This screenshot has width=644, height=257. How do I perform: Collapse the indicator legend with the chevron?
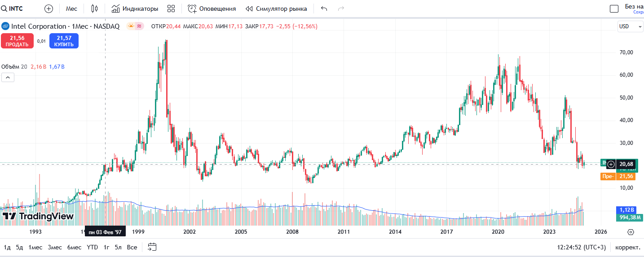click(8, 77)
